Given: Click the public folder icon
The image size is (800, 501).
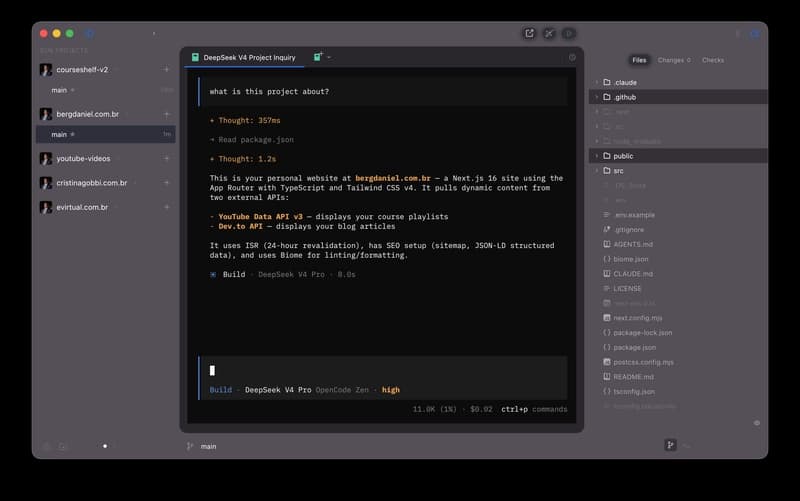Looking at the screenshot, I should (607, 156).
